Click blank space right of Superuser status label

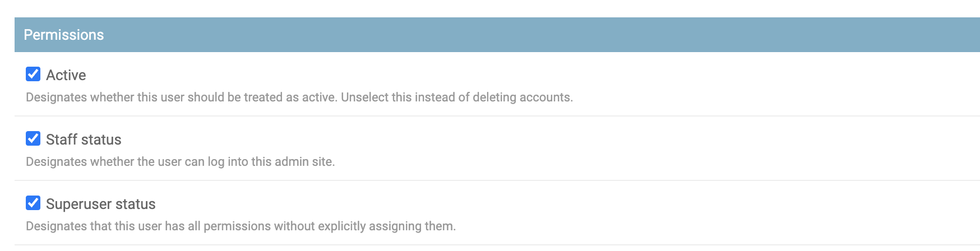[x=449, y=204]
